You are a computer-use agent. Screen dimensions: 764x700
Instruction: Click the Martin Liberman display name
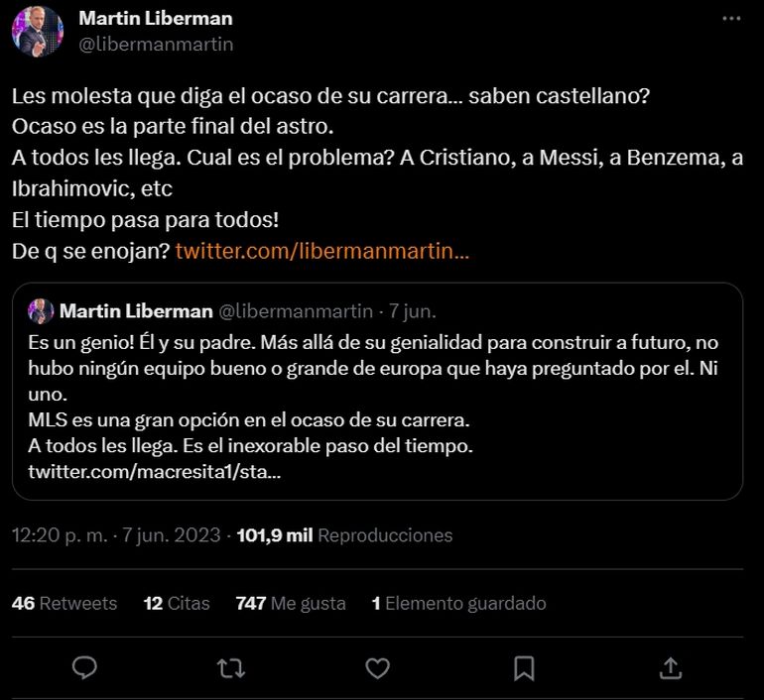(x=155, y=18)
